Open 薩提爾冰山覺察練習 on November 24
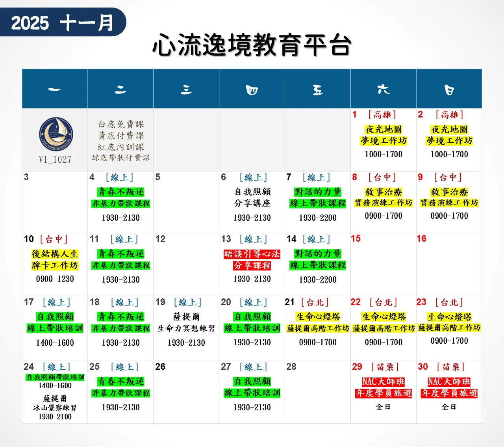Image resolution: width=504 pixels, height=447 pixels. [x=55, y=403]
